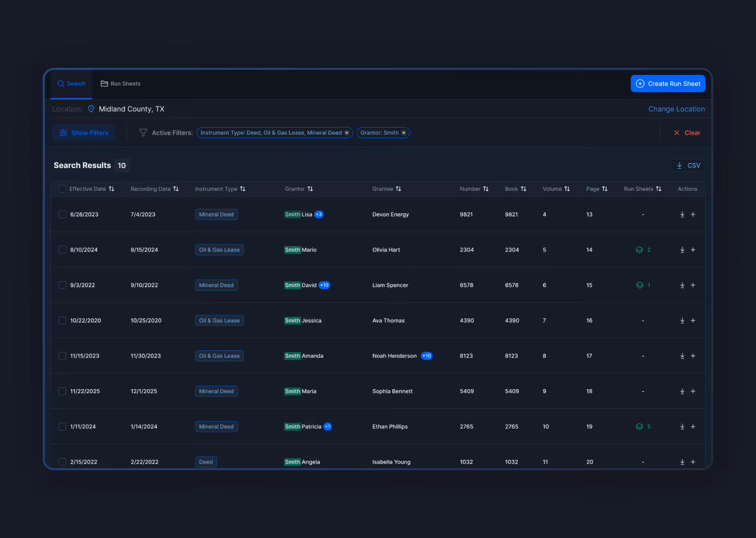Check the 1/11/2024 row checkbox
The image size is (756, 538).
pyautogui.click(x=62, y=427)
